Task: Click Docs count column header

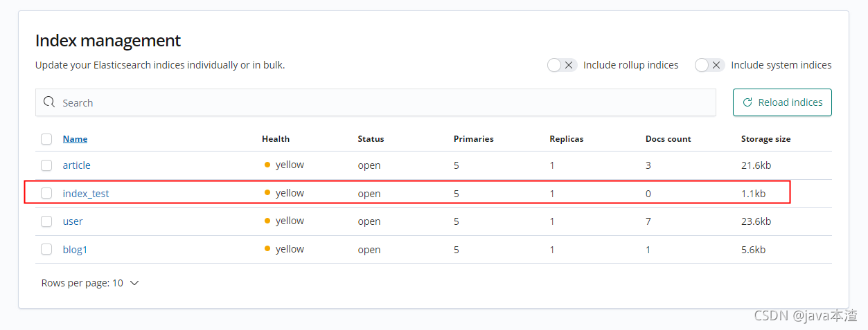Action: coord(668,139)
